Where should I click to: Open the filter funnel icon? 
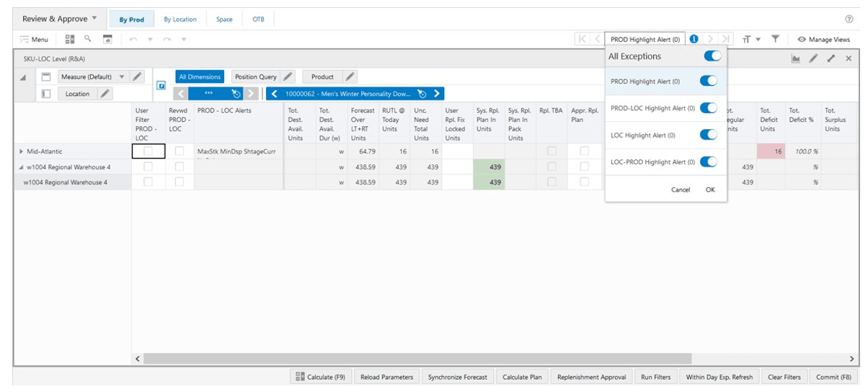[776, 39]
